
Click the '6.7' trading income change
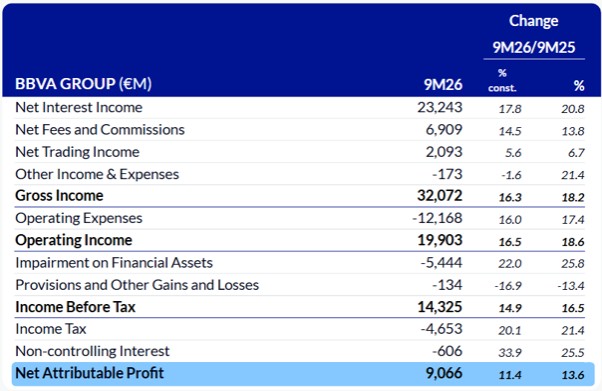pyautogui.click(x=576, y=153)
